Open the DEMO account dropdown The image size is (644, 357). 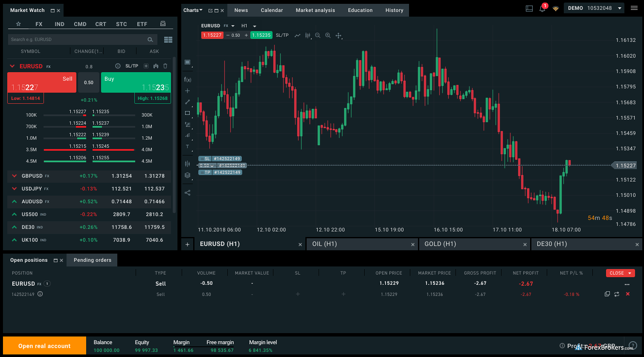pyautogui.click(x=594, y=8)
